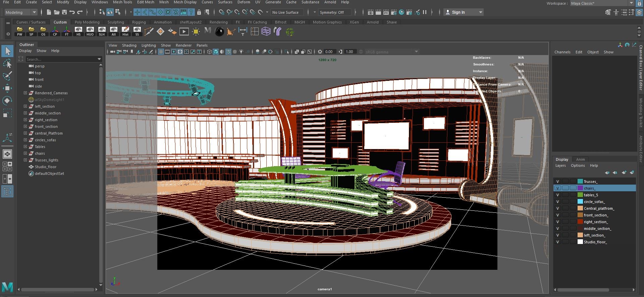Activate the Move tool in toolbox

7,88
